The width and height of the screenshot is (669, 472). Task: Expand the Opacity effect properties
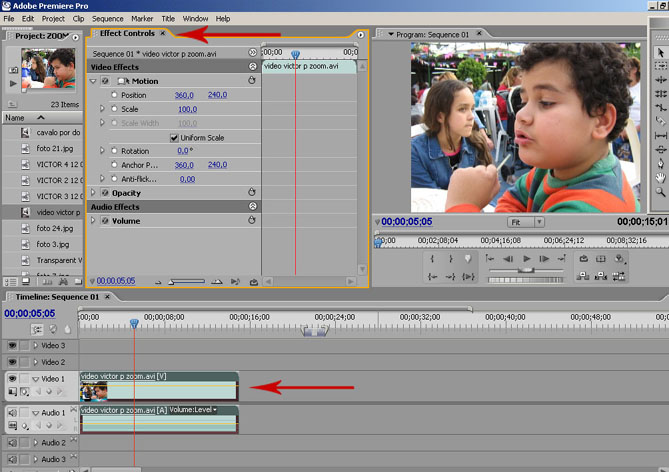(x=93, y=193)
